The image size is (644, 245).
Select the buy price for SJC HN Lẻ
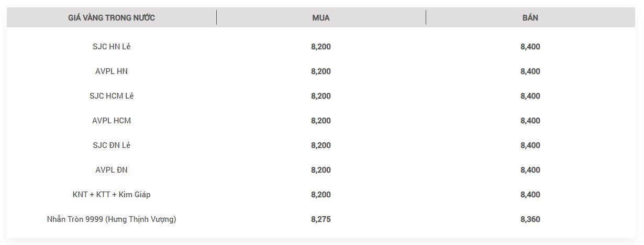point(321,47)
